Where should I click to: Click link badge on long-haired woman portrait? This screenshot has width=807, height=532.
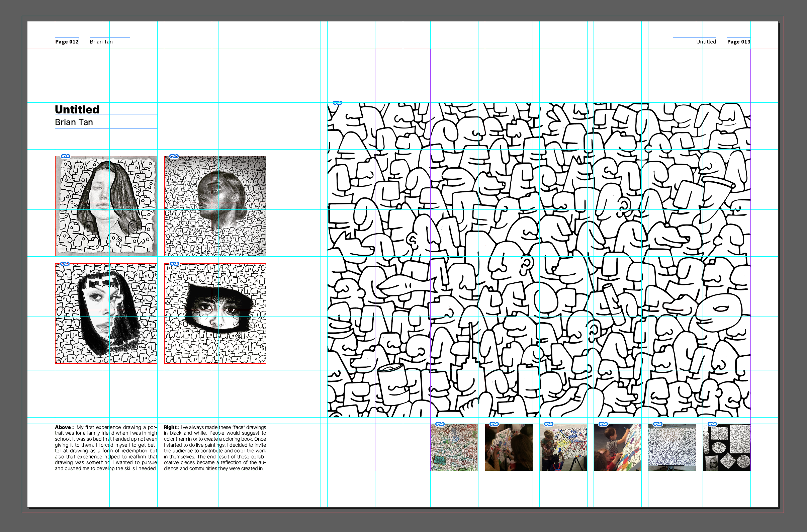(66, 156)
